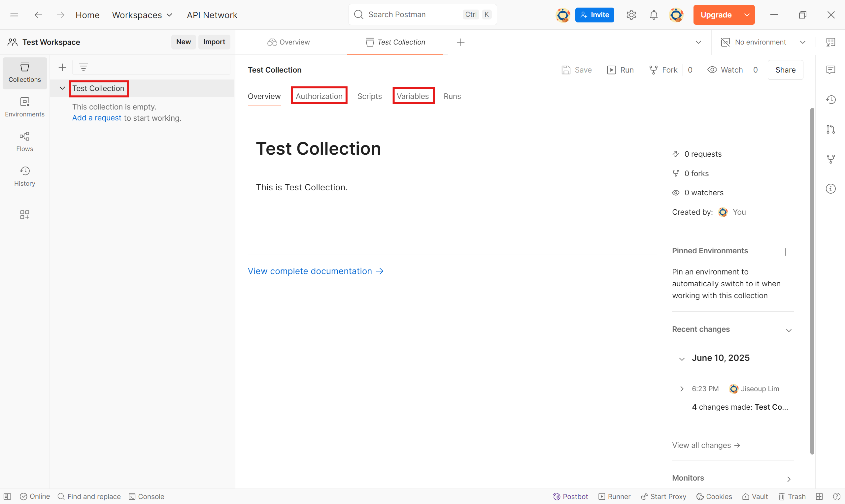845x504 pixels.
Task: Click Find and replace in status bar
Action: [89, 496]
